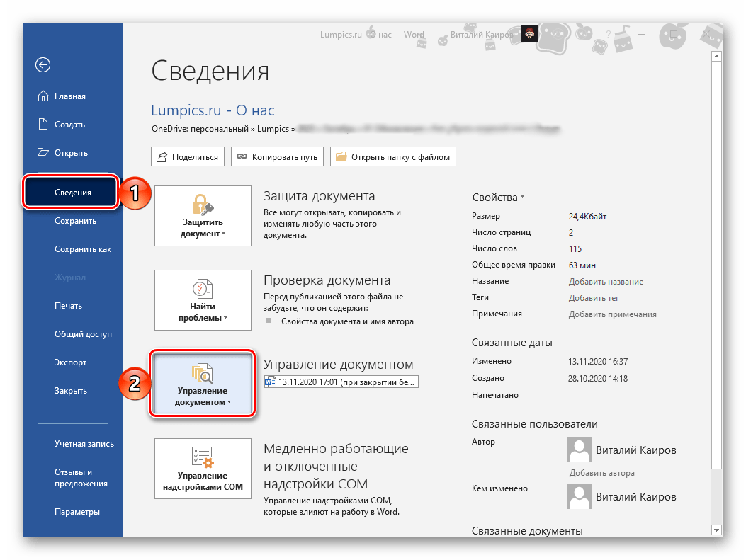The image size is (746, 560).
Task: Click the Добавить название field
Action: [606, 282]
